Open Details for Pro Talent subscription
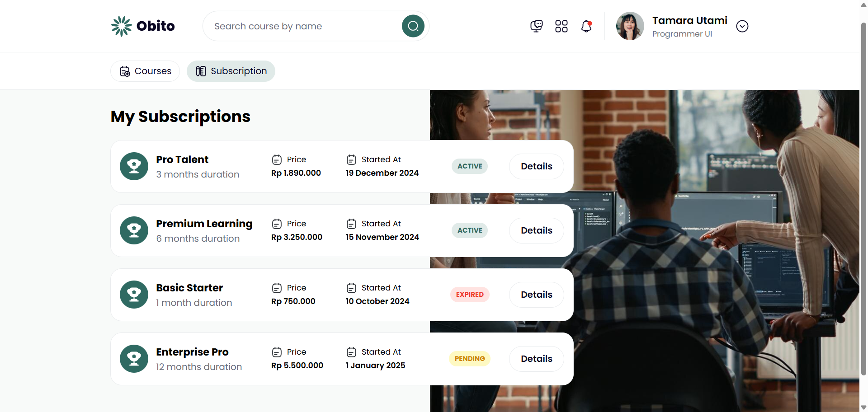This screenshot has height=412, width=868. tap(536, 166)
